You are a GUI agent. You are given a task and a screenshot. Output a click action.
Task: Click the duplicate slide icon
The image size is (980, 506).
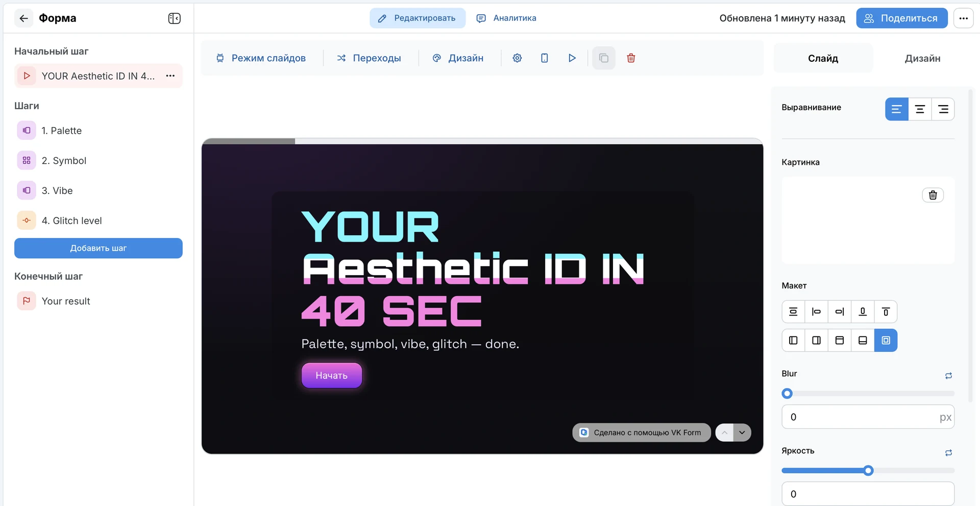click(604, 58)
